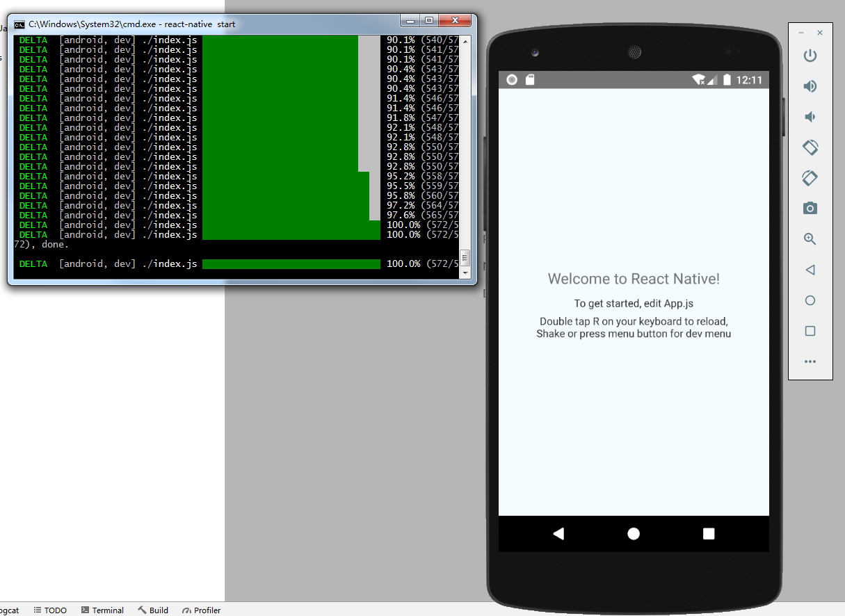845x616 pixels.
Task: Open the TODO tool window tab
Action: (x=50, y=610)
